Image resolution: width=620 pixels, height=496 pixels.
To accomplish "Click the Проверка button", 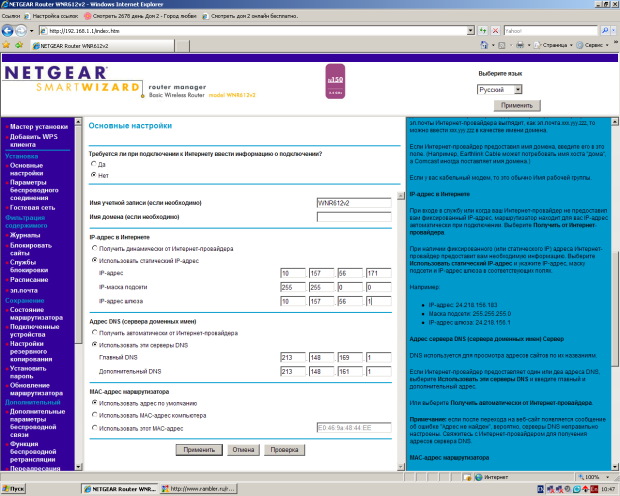I will [x=284, y=450].
